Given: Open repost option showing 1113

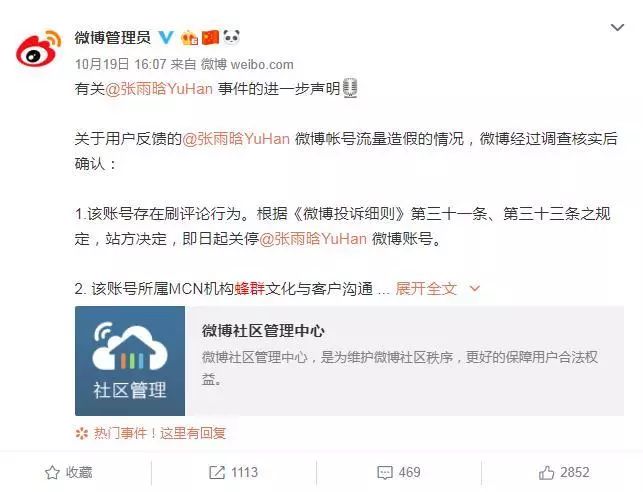Looking at the screenshot, I should (x=233, y=472).
